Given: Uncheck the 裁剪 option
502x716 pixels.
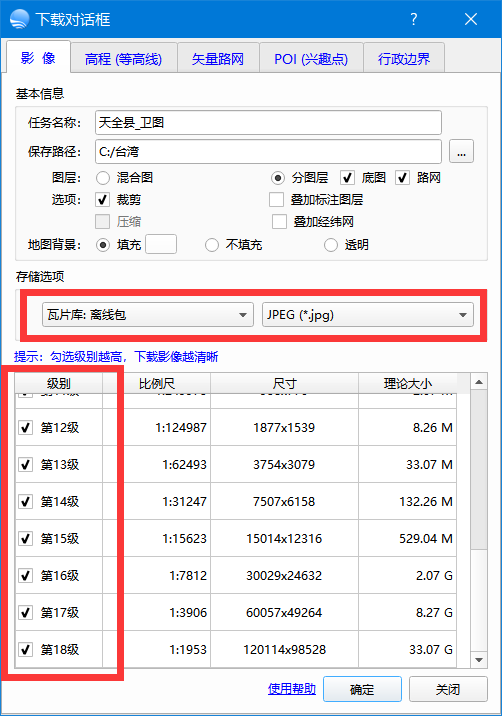Looking at the screenshot, I should pyautogui.click(x=103, y=200).
